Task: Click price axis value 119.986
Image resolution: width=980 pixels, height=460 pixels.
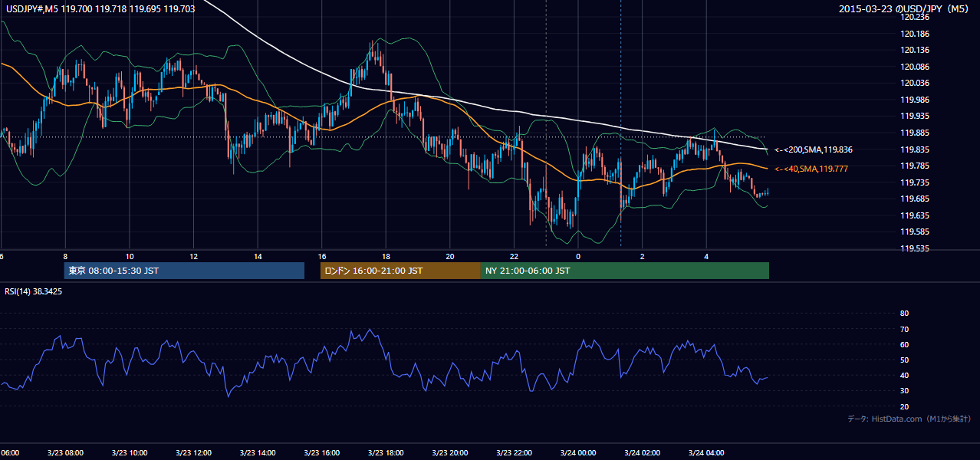Action: 916,100
